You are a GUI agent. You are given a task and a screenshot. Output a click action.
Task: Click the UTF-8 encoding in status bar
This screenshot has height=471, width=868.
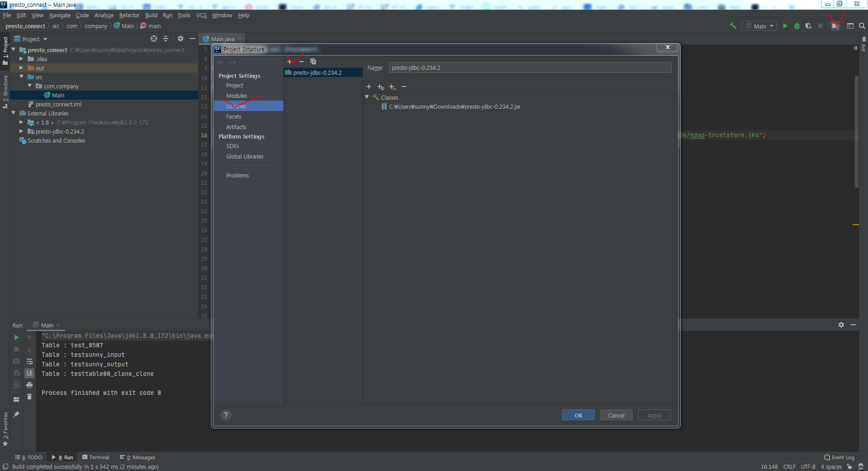coord(808,466)
